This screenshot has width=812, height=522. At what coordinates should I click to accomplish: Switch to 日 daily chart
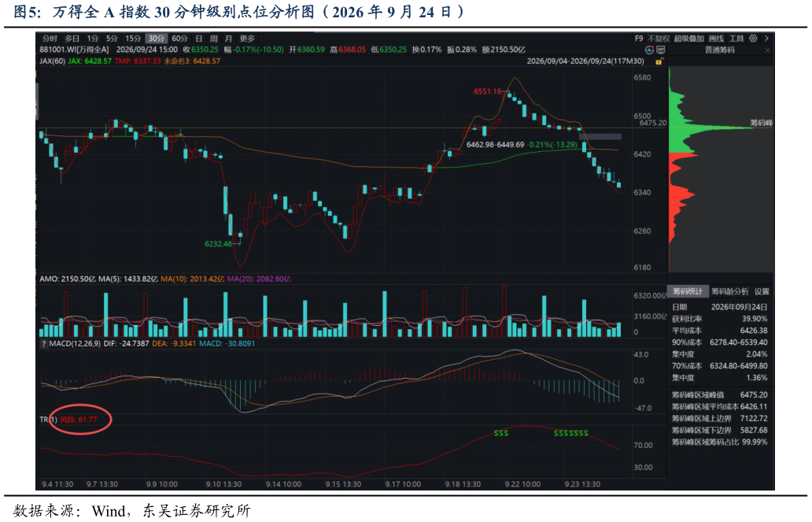click(199, 39)
